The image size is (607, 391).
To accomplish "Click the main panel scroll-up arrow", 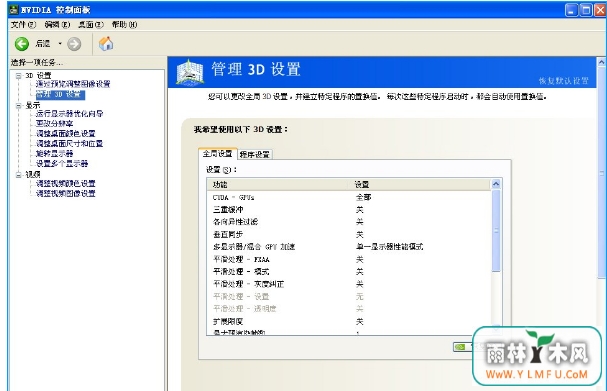I will (x=602, y=62).
